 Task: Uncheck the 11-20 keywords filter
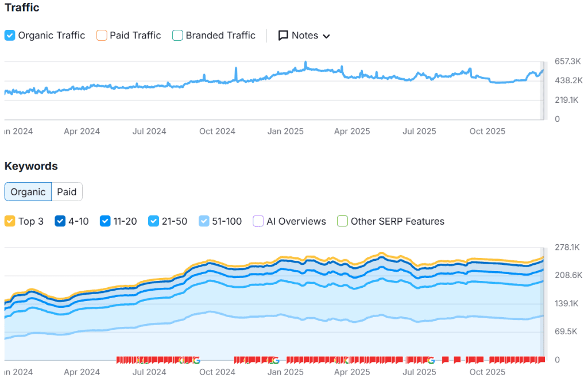(x=105, y=221)
